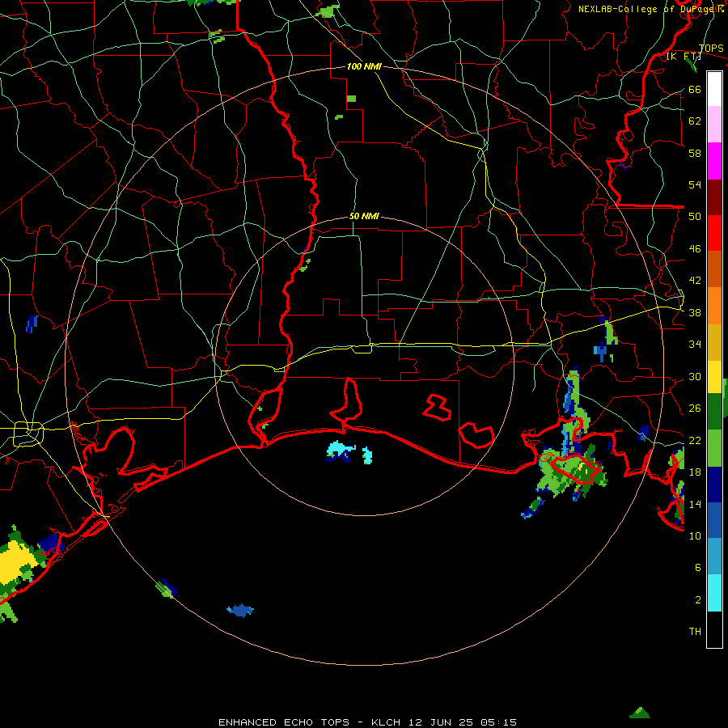Pick the dark red legend swatch

click(714, 197)
